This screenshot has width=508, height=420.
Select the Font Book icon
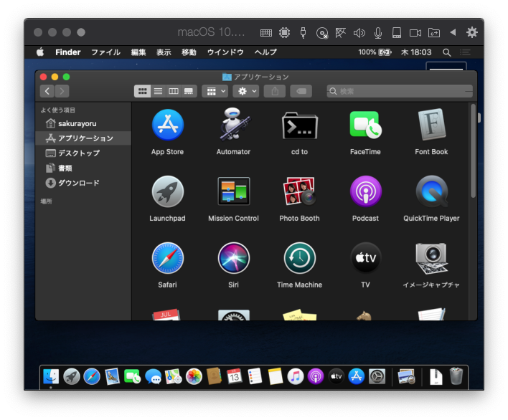click(431, 124)
